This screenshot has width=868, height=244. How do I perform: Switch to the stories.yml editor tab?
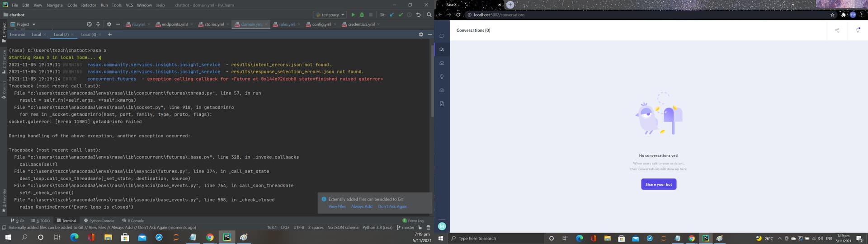(x=214, y=24)
